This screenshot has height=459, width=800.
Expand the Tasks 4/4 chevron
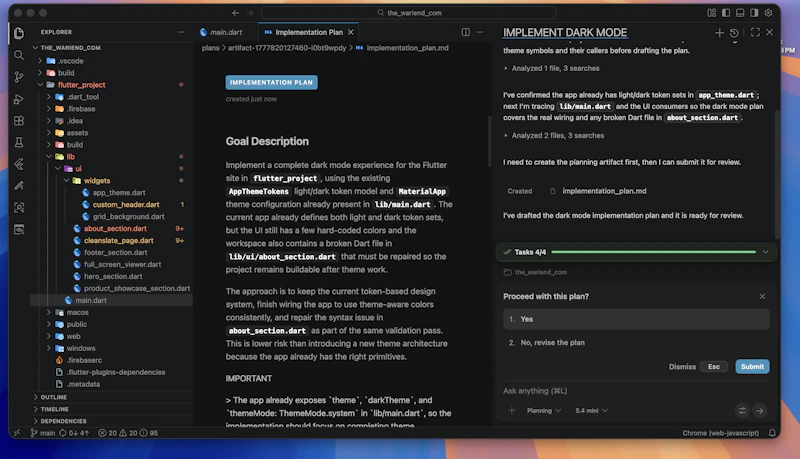tap(765, 252)
